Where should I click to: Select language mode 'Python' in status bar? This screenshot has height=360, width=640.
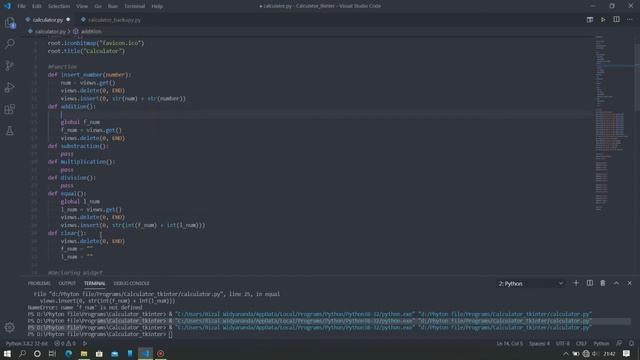601,344
